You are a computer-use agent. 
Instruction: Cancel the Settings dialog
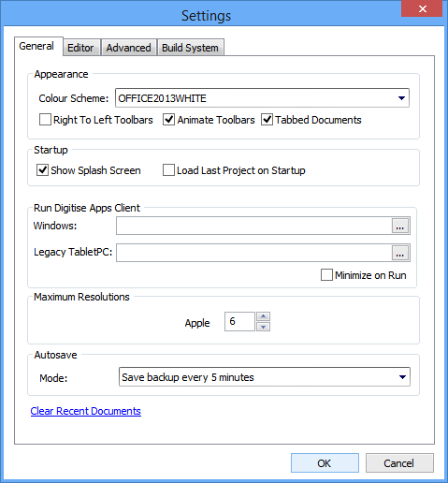coord(399,463)
